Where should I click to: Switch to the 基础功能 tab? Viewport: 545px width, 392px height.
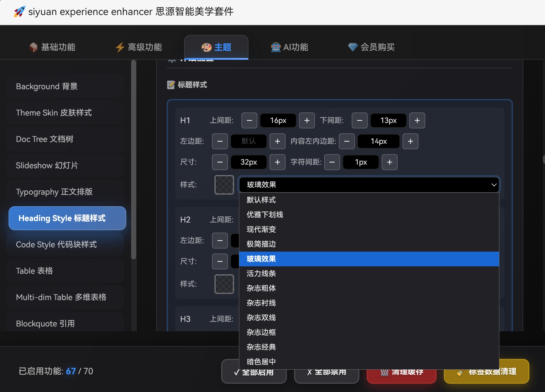pos(51,47)
